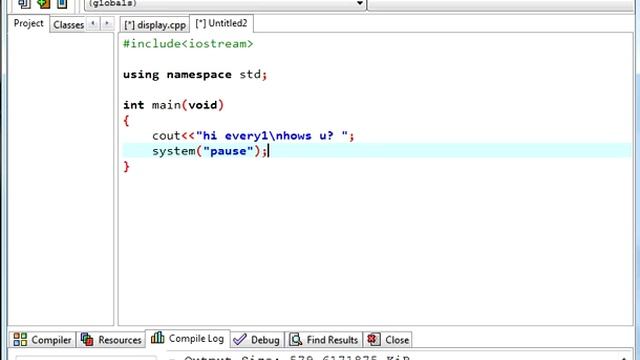Select the [*] Untitled2 editor tab
Viewport: 640px width, 360px height.
(x=222, y=24)
